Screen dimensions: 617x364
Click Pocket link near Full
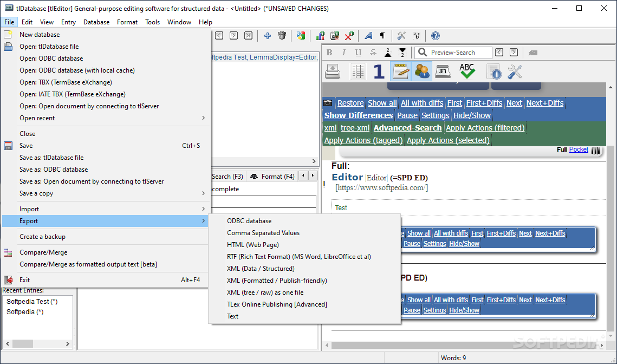click(x=579, y=149)
